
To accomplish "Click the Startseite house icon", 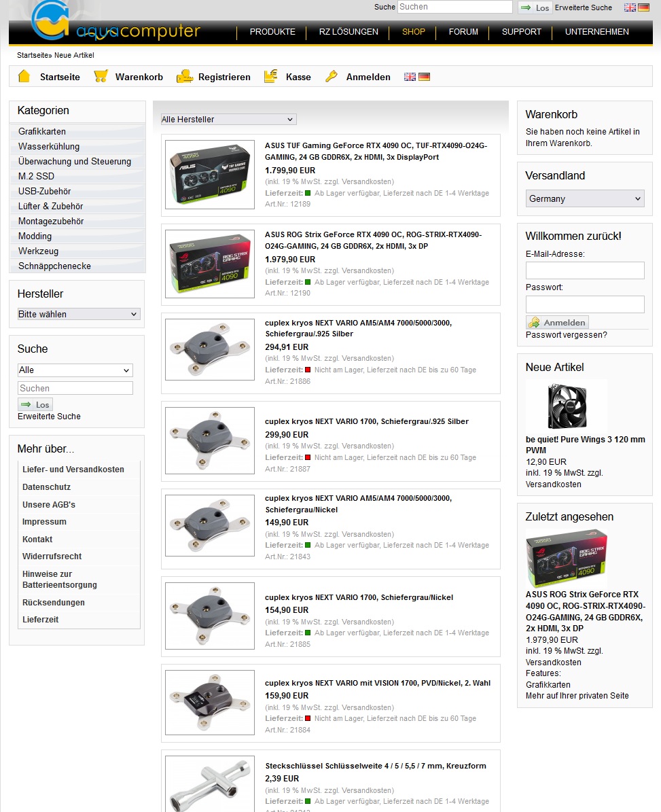I will (24, 77).
